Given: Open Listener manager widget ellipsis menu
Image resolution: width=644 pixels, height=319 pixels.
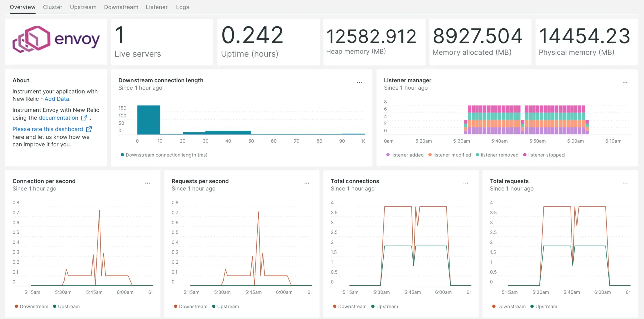Looking at the screenshot, I should pos(625,82).
